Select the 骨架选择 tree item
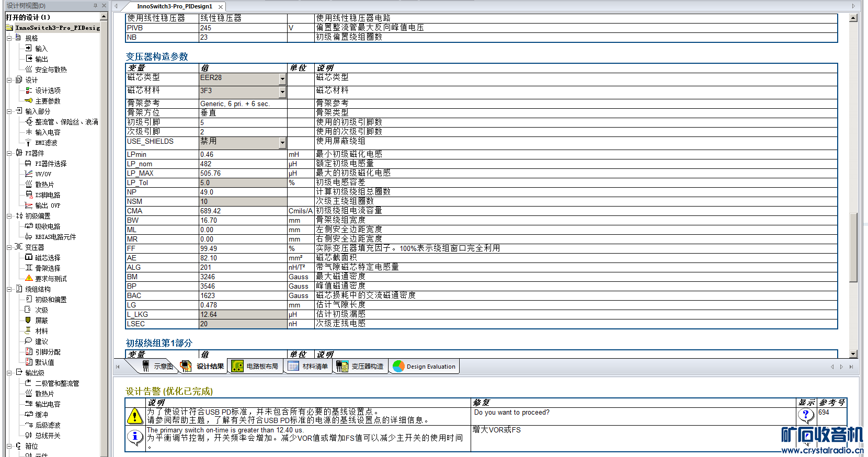The width and height of the screenshot is (868, 457). (x=48, y=268)
